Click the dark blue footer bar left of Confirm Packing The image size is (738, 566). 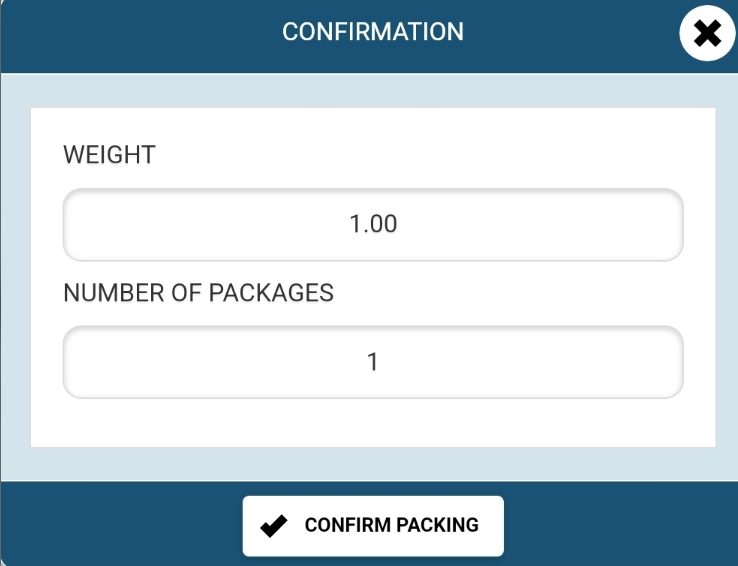point(121,523)
